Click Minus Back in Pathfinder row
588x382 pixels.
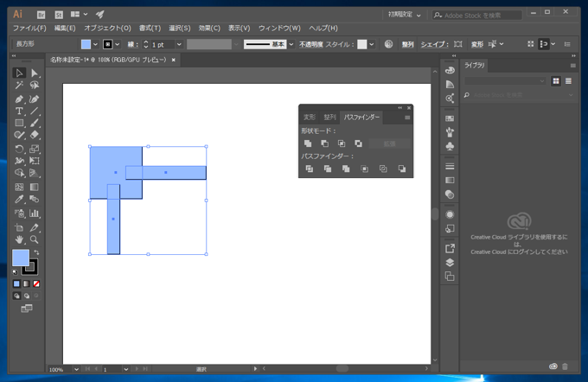tap(401, 169)
